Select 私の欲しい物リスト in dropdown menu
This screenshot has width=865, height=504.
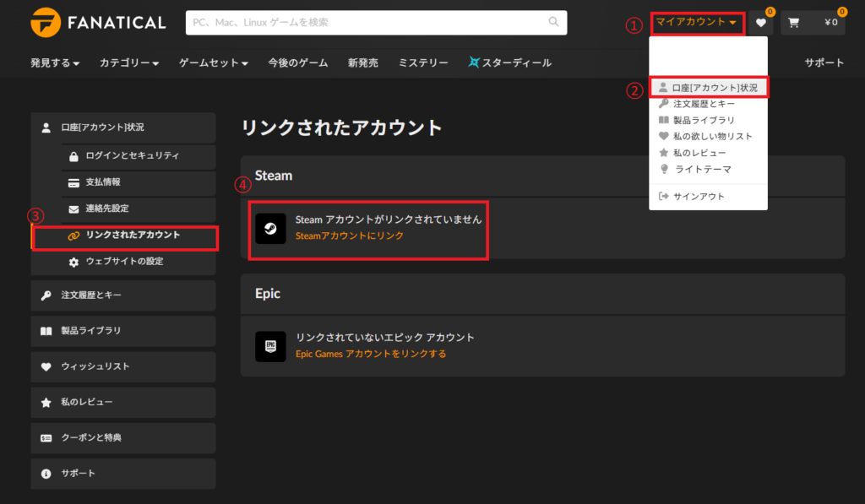[x=709, y=136]
